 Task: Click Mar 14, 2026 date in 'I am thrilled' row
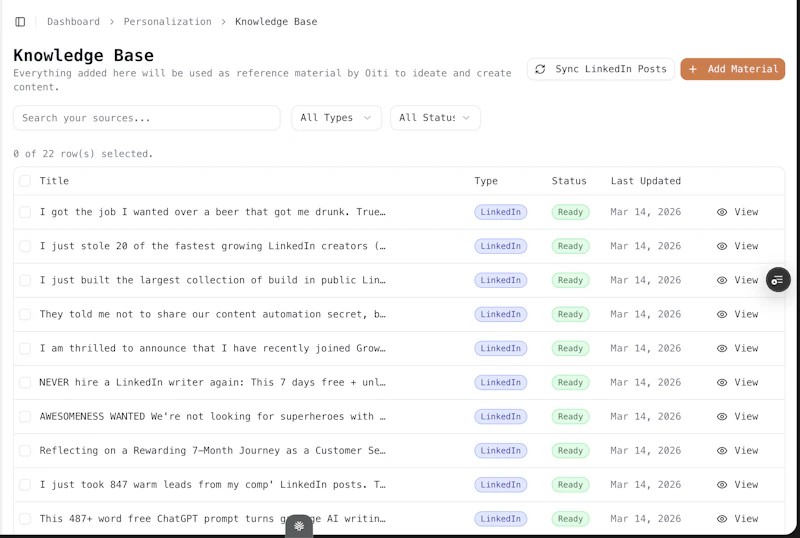pyautogui.click(x=645, y=348)
